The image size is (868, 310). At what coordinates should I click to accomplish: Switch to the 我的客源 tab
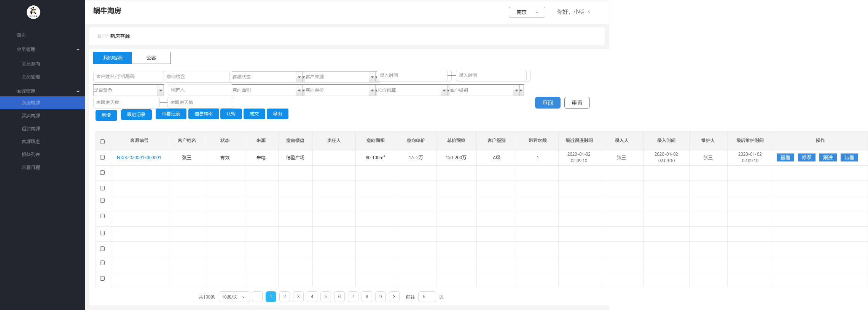[x=113, y=58]
